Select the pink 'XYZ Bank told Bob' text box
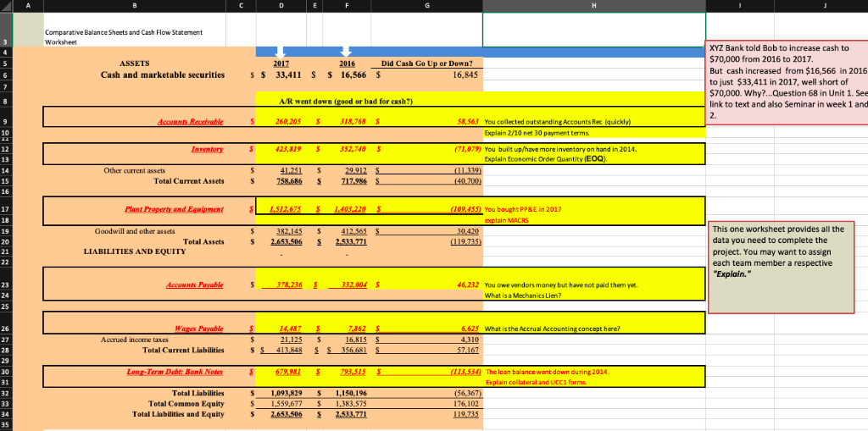868x431 pixels. [x=786, y=84]
